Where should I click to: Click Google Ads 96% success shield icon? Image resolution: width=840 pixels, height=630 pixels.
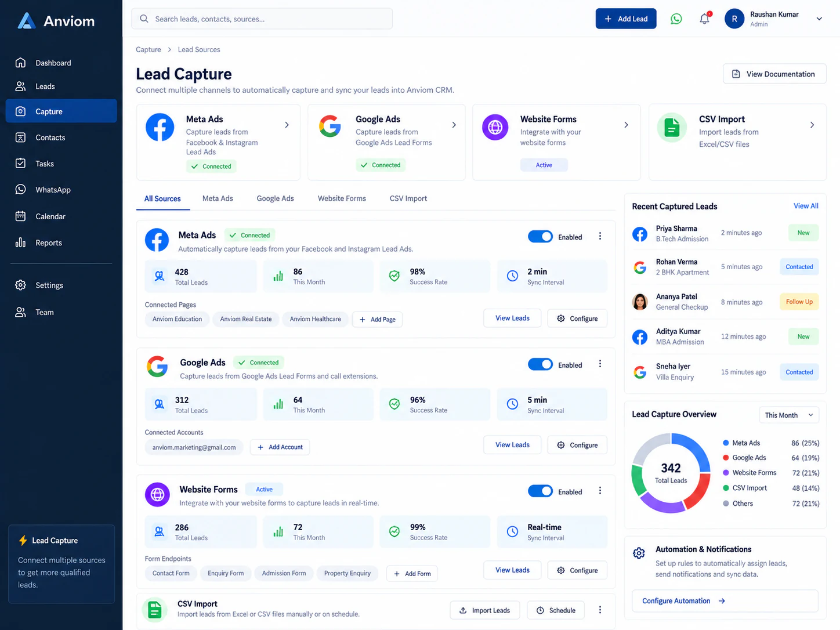[394, 404]
